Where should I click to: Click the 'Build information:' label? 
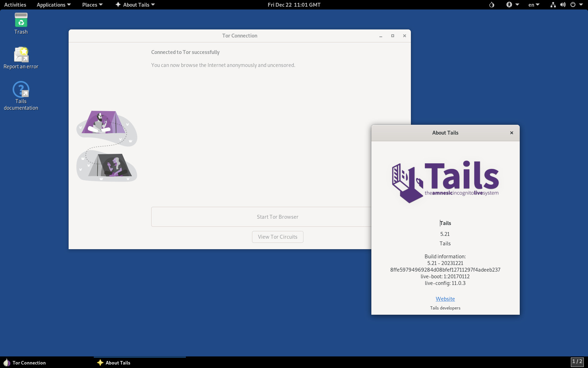445,257
